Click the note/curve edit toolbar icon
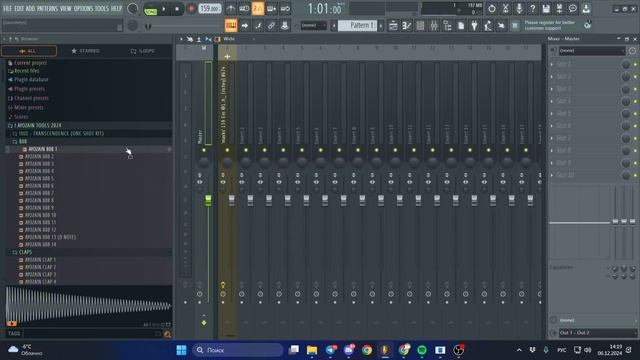Viewport: 640px width, 360px height. [x=258, y=26]
